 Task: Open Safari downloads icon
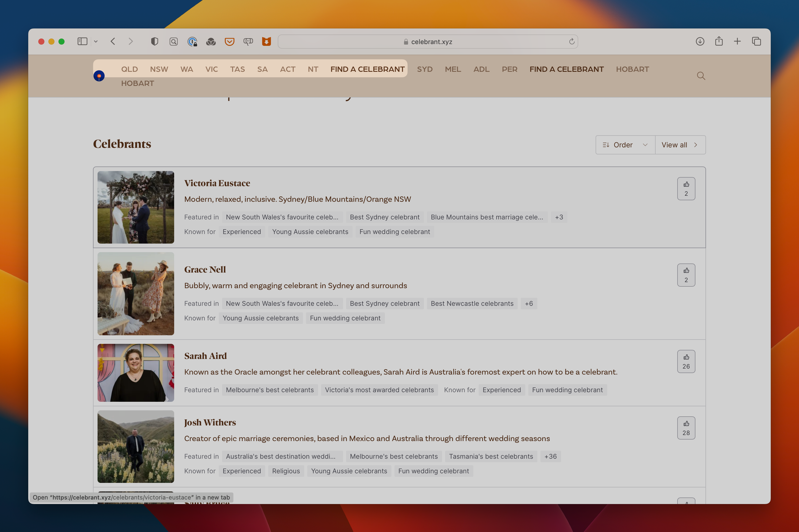(x=700, y=41)
